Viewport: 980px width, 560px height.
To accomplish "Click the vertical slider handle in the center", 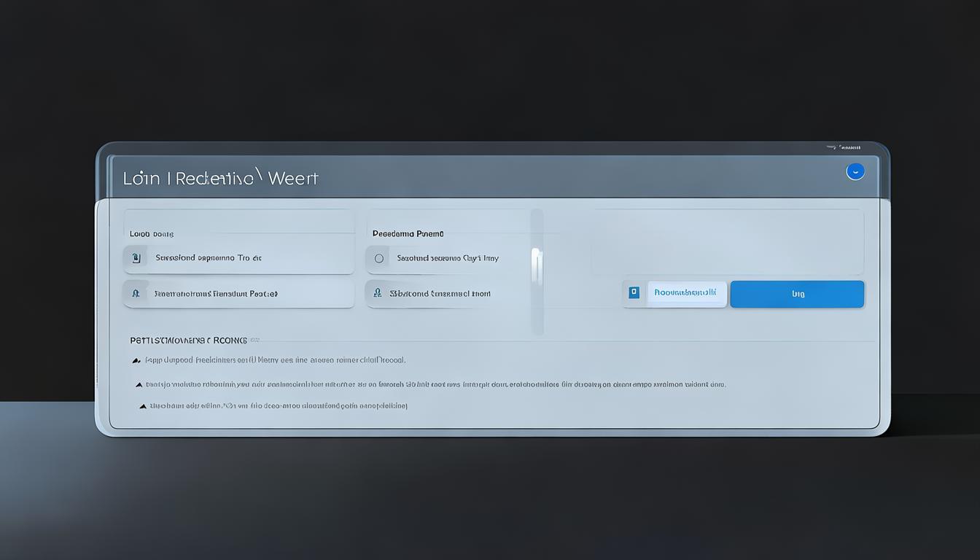I will [x=536, y=266].
